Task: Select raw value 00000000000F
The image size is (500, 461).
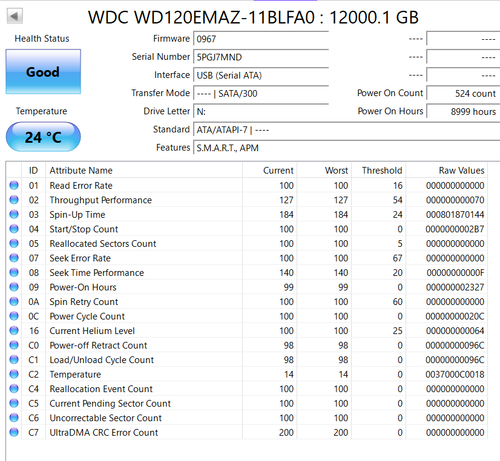Action: (x=455, y=273)
